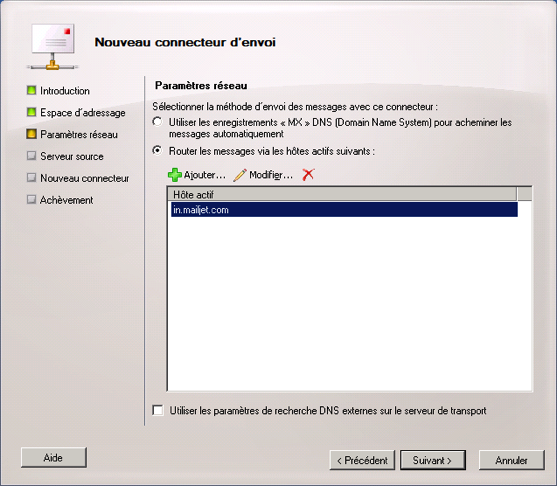The height and width of the screenshot is (486, 557).
Task: Click the red X delete icon
Action: pyautogui.click(x=308, y=174)
